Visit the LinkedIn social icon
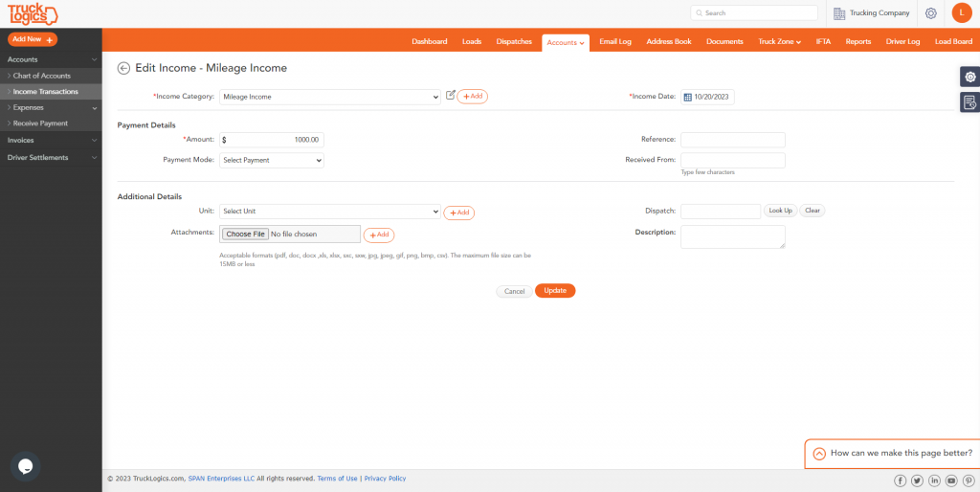This screenshot has height=492, width=980. 934,481
